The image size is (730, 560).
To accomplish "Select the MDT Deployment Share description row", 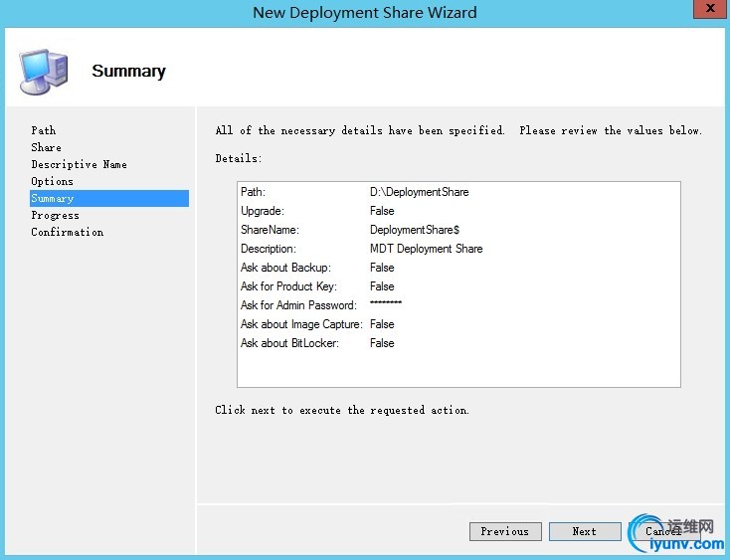I will tap(362, 249).
